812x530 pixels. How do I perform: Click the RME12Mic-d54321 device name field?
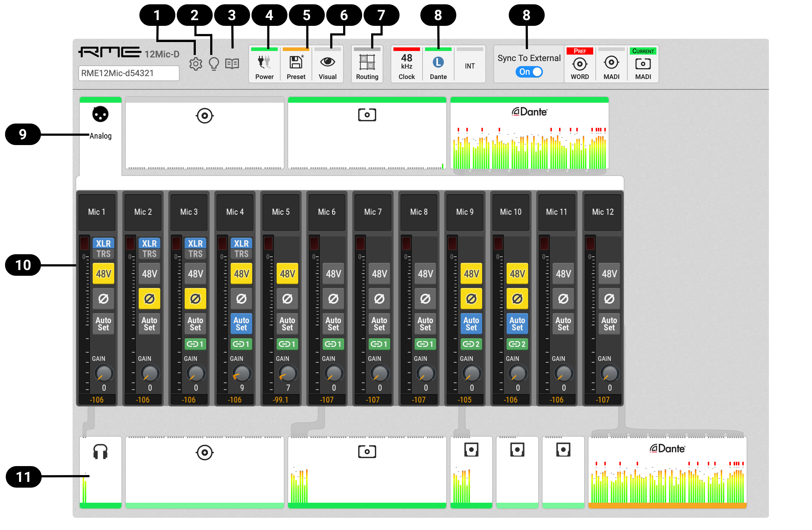click(x=129, y=73)
